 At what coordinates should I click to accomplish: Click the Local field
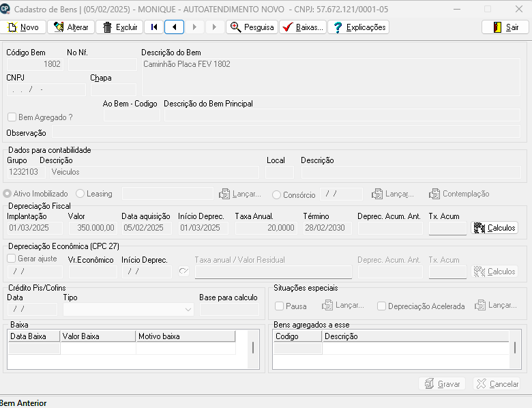point(280,172)
